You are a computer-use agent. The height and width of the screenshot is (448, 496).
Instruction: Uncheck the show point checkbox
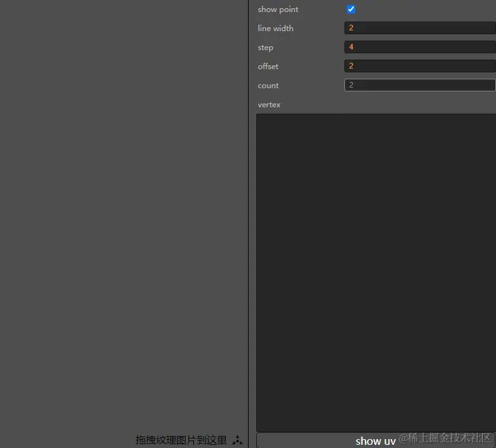click(351, 9)
